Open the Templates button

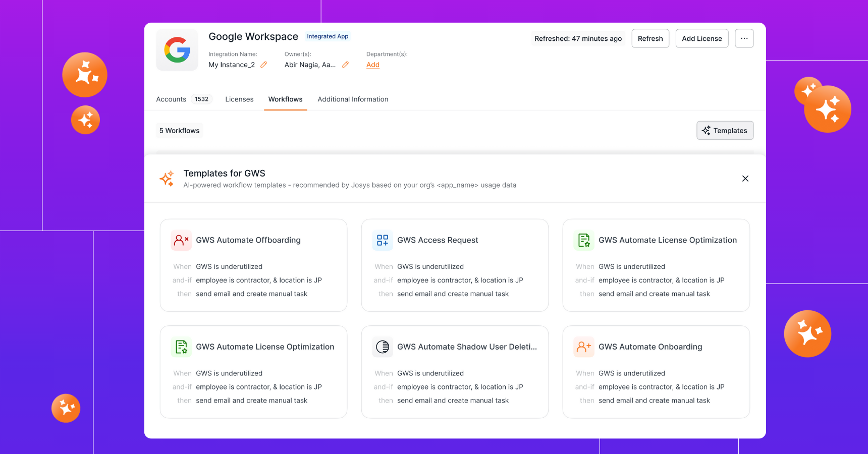(725, 131)
